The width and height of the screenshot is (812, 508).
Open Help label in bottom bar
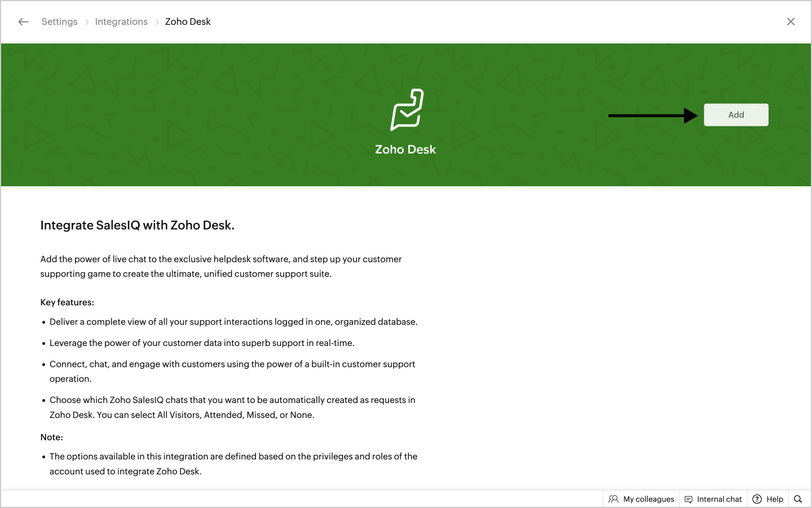click(x=775, y=499)
